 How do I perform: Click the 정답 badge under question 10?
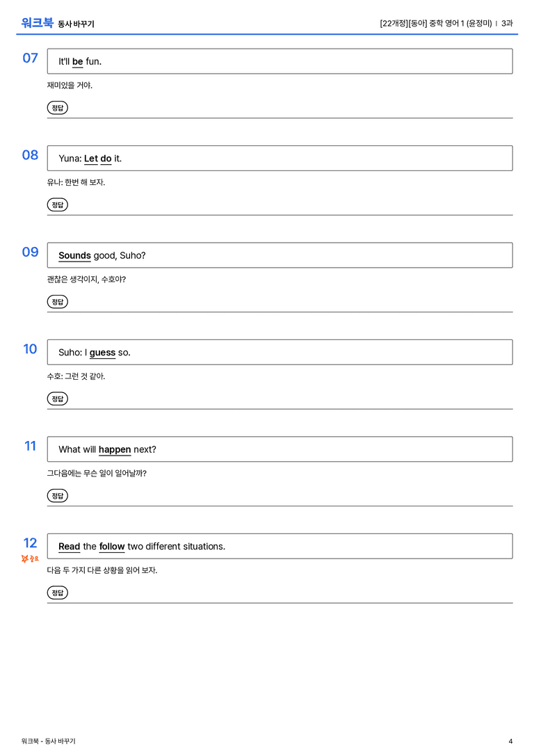pos(57,399)
